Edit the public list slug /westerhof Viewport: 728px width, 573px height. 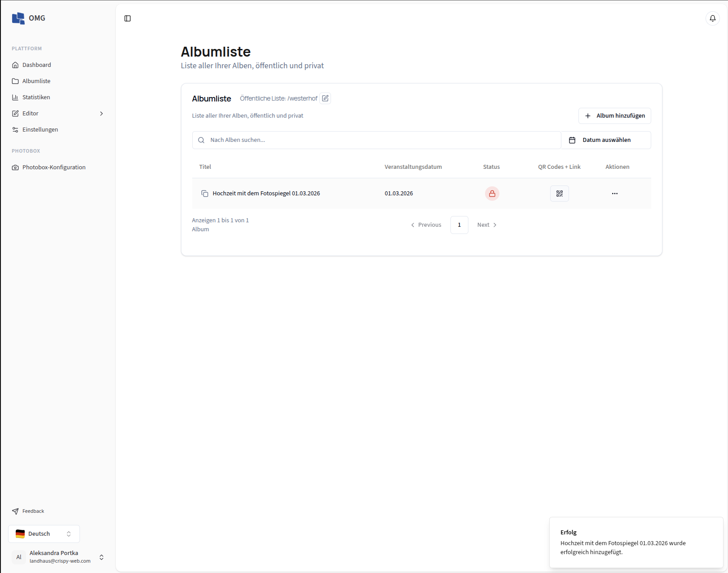[x=325, y=98]
